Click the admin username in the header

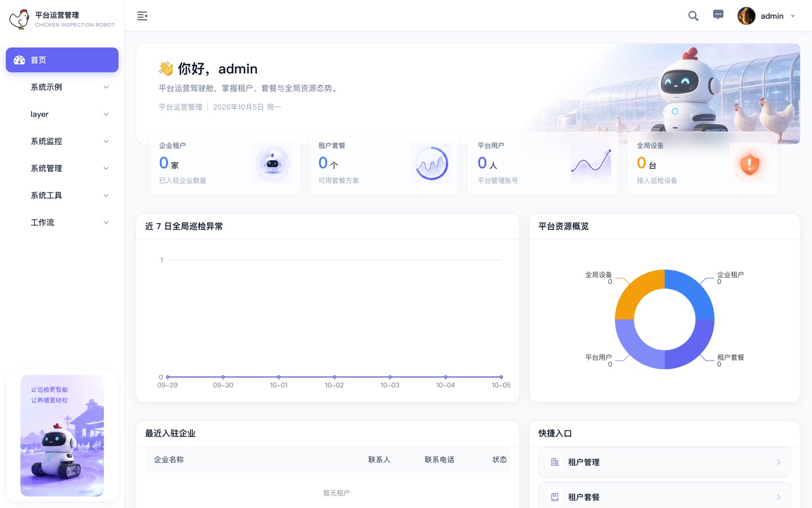(772, 16)
